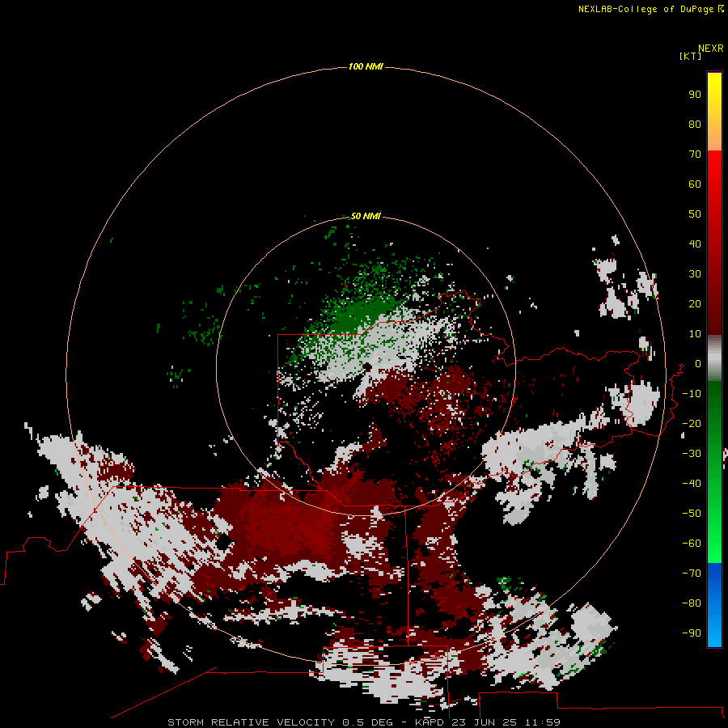Click the 70 knot colorbar label
728x728 pixels.
(695, 154)
